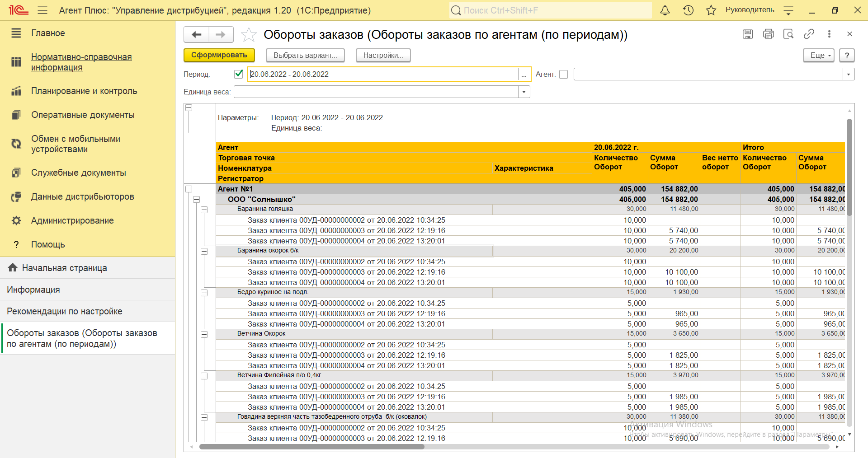The height and width of the screenshot is (458, 868).
Task: Collapse the Баранина голяшка group
Action: [x=204, y=210]
